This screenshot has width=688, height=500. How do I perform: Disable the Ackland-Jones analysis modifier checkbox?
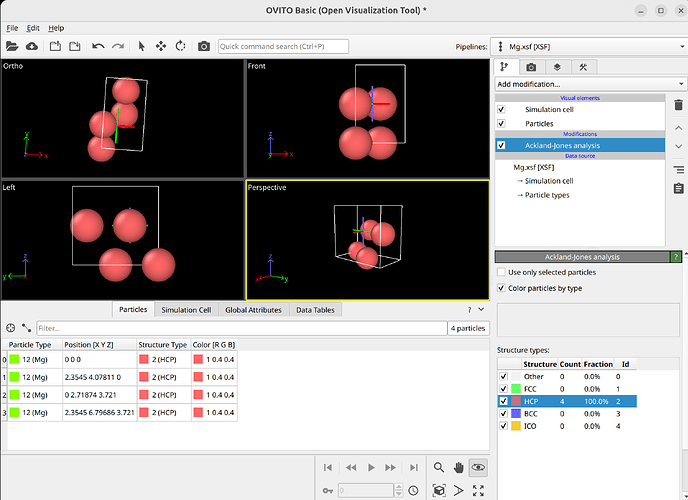[x=501, y=145]
